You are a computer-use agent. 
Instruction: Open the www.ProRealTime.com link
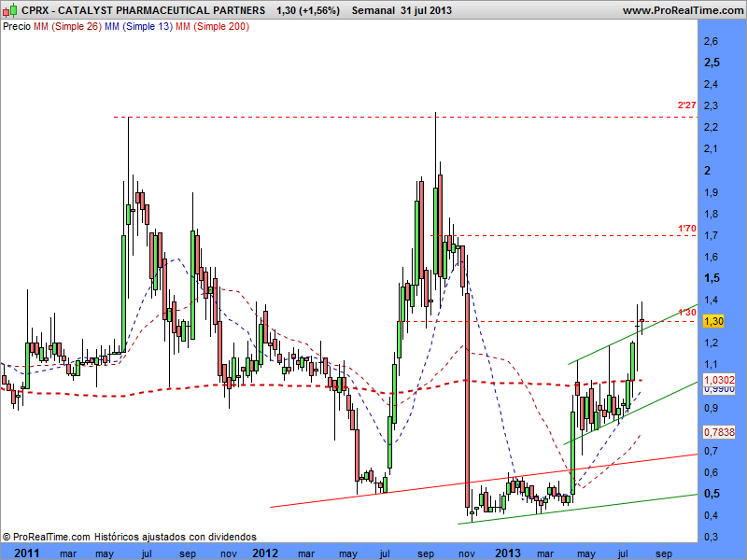pos(683,10)
